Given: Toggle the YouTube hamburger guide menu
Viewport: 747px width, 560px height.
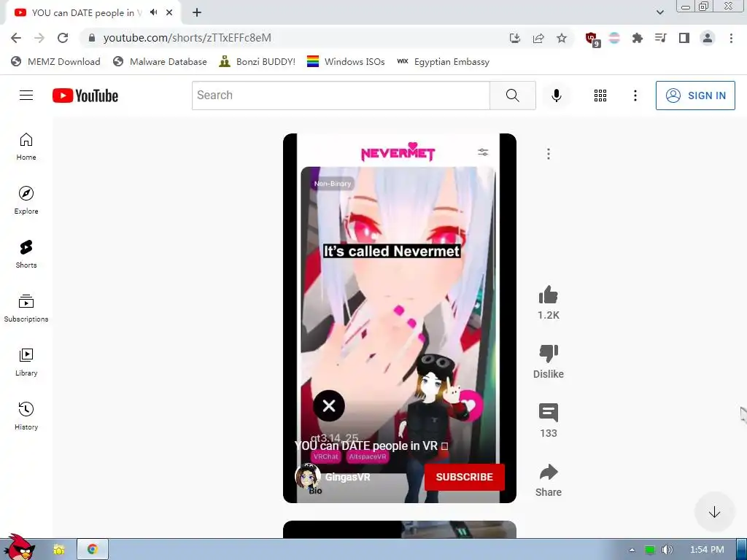Looking at the screenshot, I should tap(26, 96).
